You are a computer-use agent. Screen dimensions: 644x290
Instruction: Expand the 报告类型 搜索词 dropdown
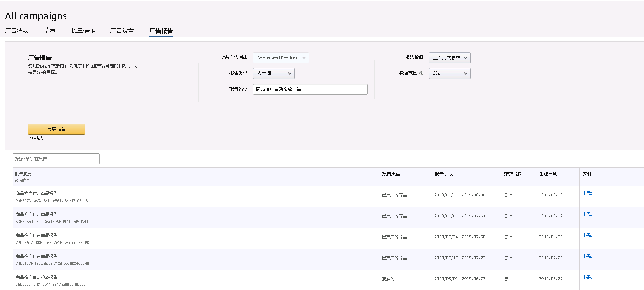(274, 73)
